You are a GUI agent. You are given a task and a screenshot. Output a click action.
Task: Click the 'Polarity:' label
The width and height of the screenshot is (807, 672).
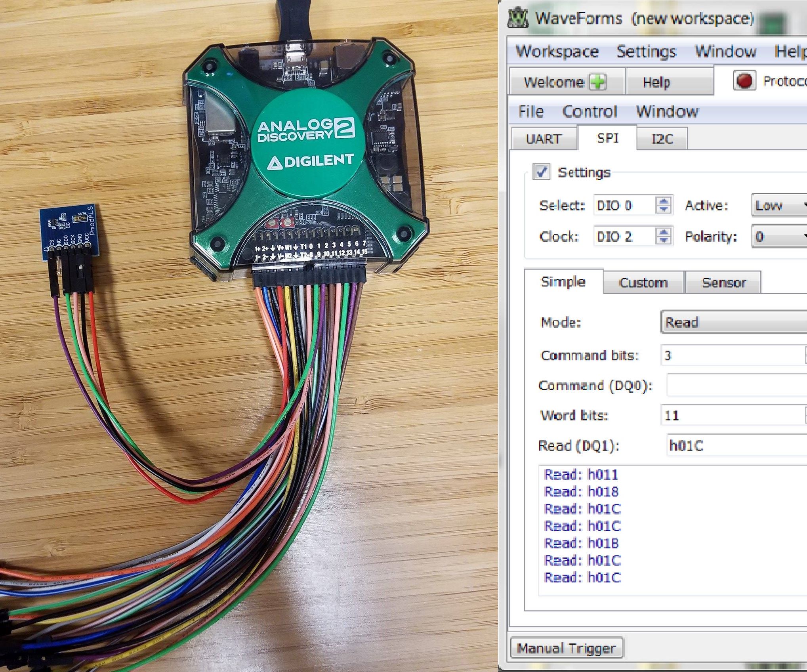(x=711, y=237)
